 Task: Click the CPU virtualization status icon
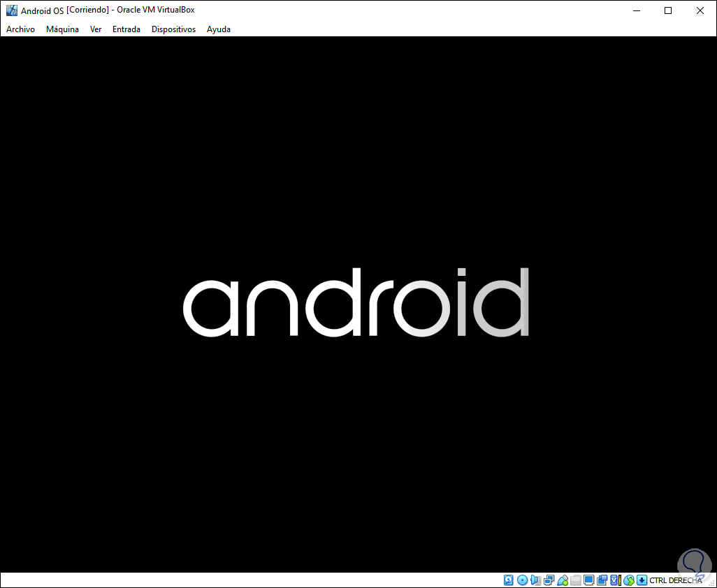[616, 580]
